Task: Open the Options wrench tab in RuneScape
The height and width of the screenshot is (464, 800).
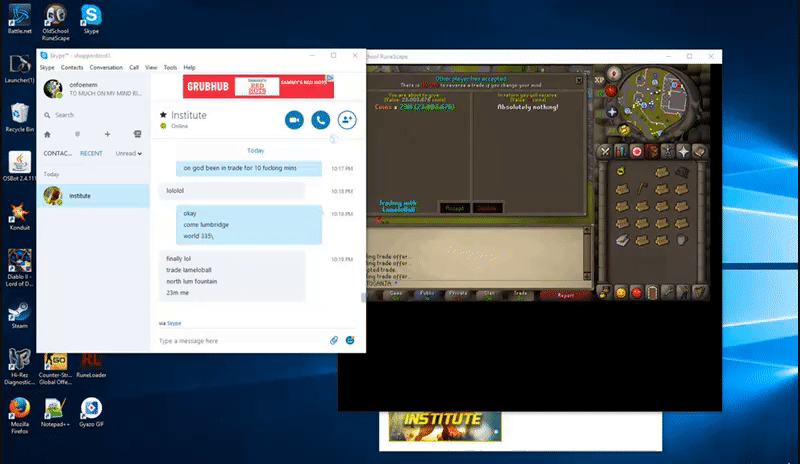Action: pos(668,293)
